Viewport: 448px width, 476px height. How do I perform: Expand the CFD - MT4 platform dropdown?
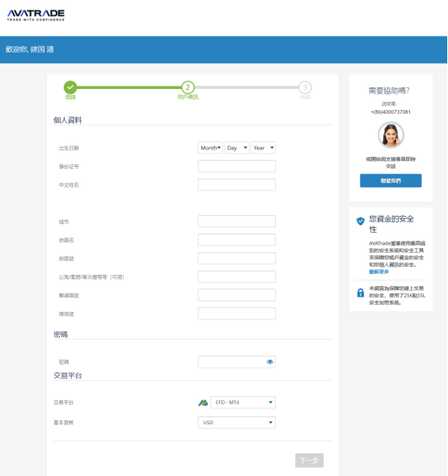[x=243, y=402]
